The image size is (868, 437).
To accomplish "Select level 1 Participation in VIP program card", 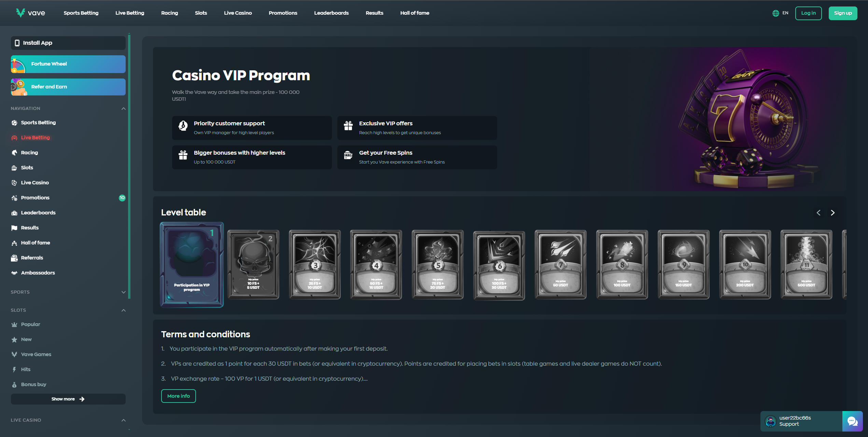I will (192, 265).
